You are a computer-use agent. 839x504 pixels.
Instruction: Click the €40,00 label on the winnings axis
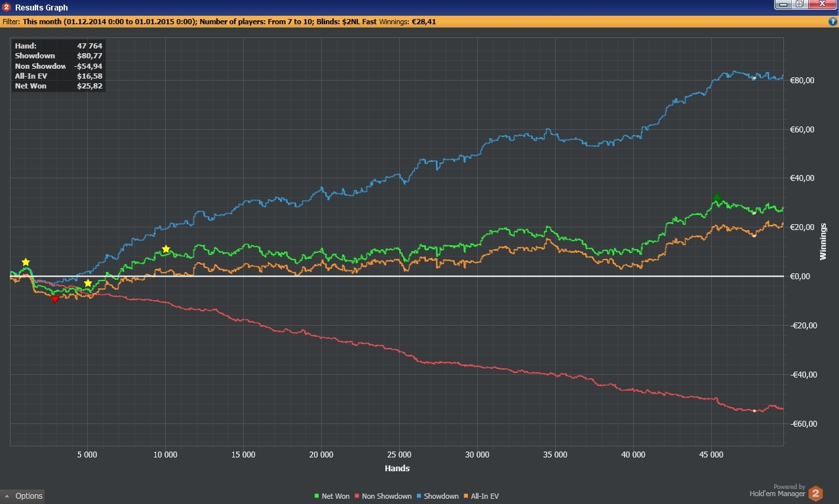click(802, 178)
